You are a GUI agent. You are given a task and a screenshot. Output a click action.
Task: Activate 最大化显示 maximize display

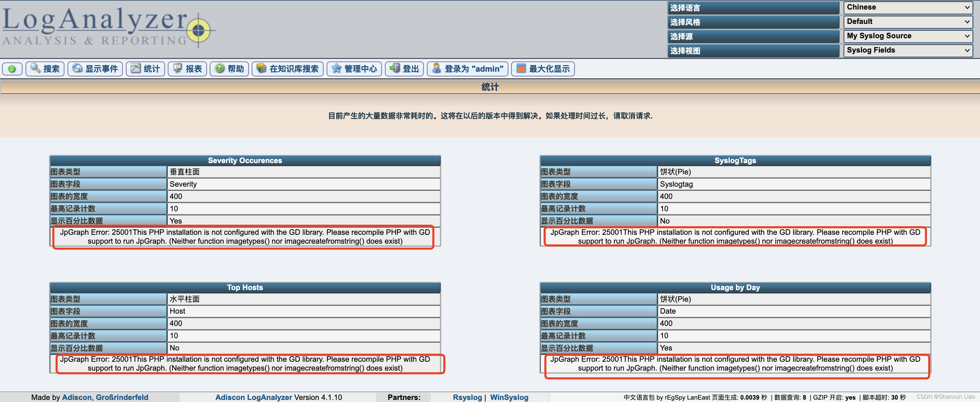click(x=543, y=69)
